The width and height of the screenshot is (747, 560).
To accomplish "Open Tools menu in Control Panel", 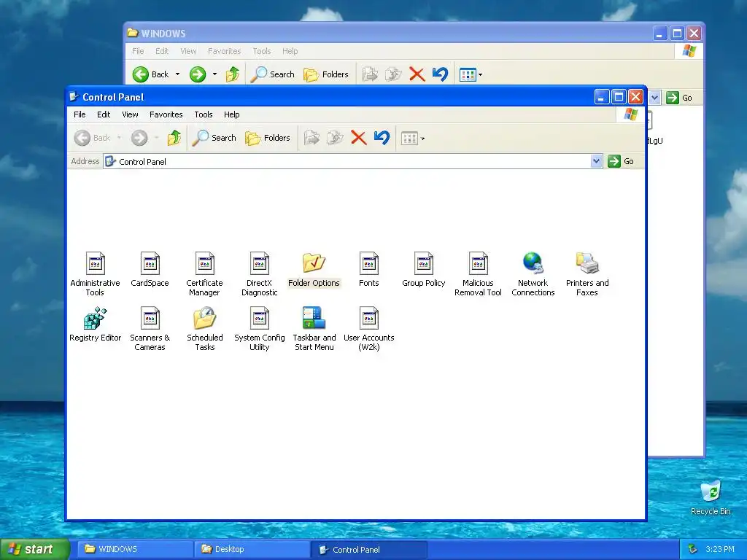I will tap(203, 114).
